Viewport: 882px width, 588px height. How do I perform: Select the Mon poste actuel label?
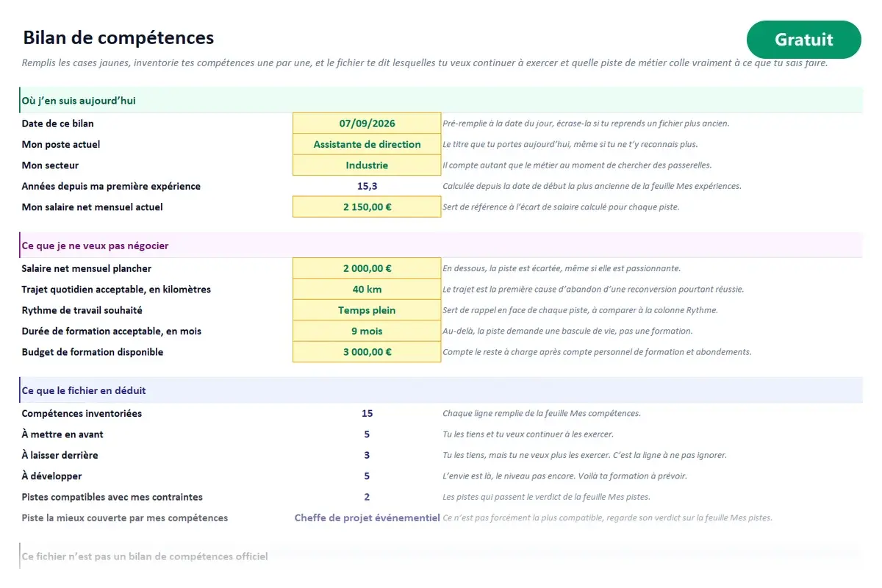point(61,144)
